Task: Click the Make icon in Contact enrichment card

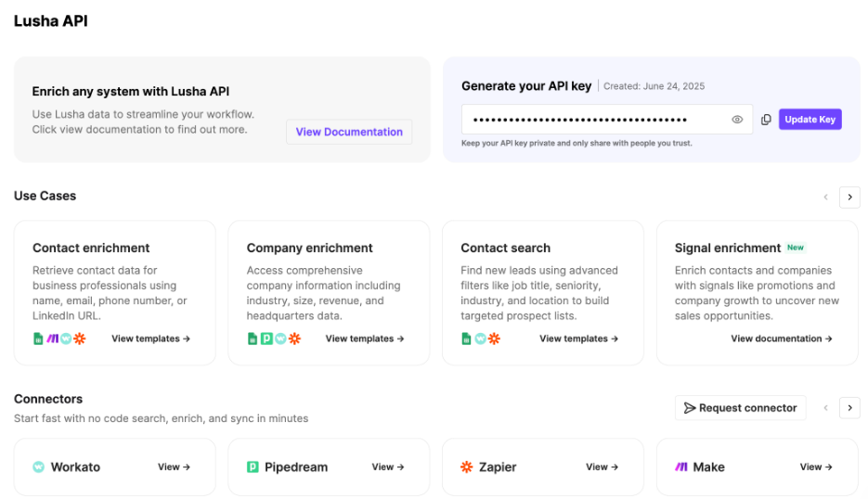Action: [x=52, y=339]
